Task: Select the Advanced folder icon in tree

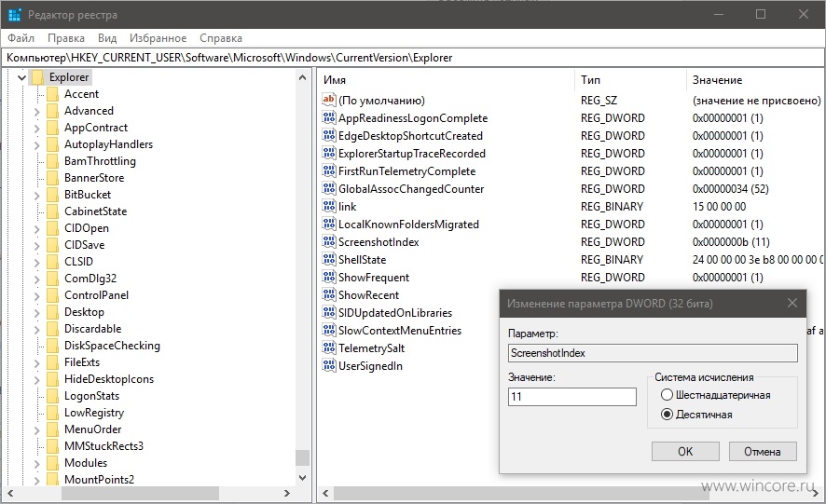Action: coord(53,111)
